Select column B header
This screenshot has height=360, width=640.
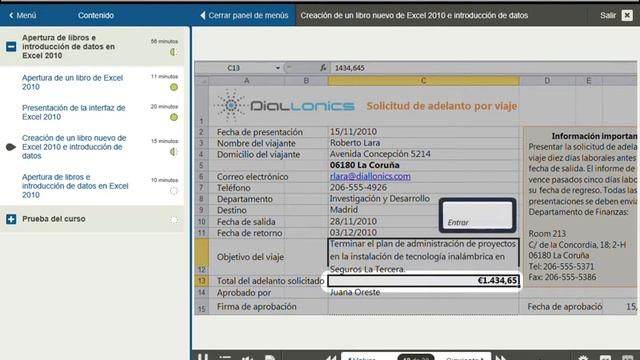(306, 81)
